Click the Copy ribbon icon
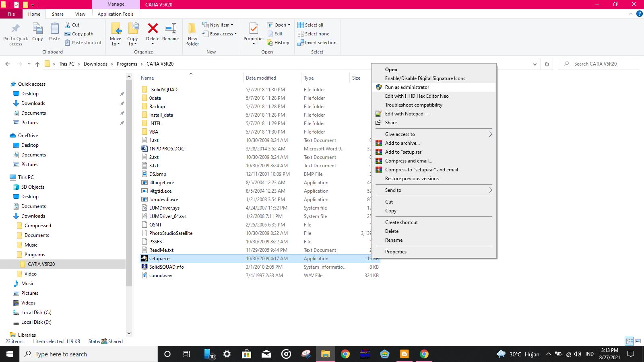This screenshot has height=362, width=644. coord(37,29)
